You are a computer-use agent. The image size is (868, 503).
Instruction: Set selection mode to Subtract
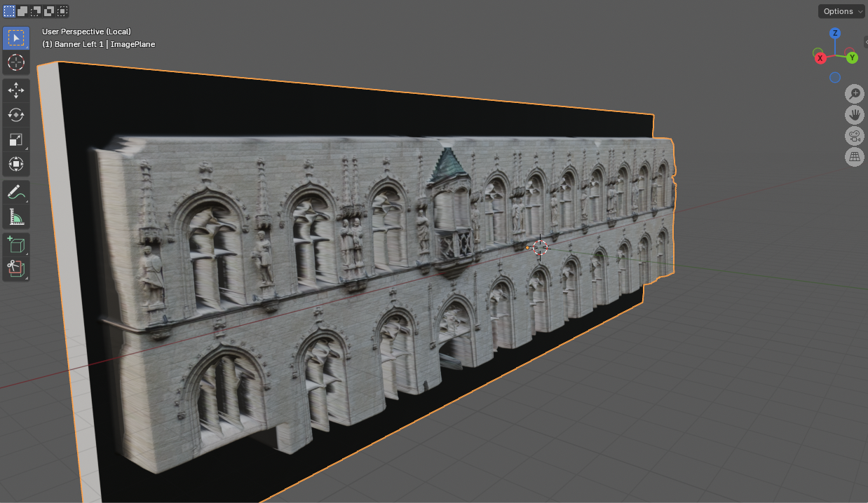(36, 11)
